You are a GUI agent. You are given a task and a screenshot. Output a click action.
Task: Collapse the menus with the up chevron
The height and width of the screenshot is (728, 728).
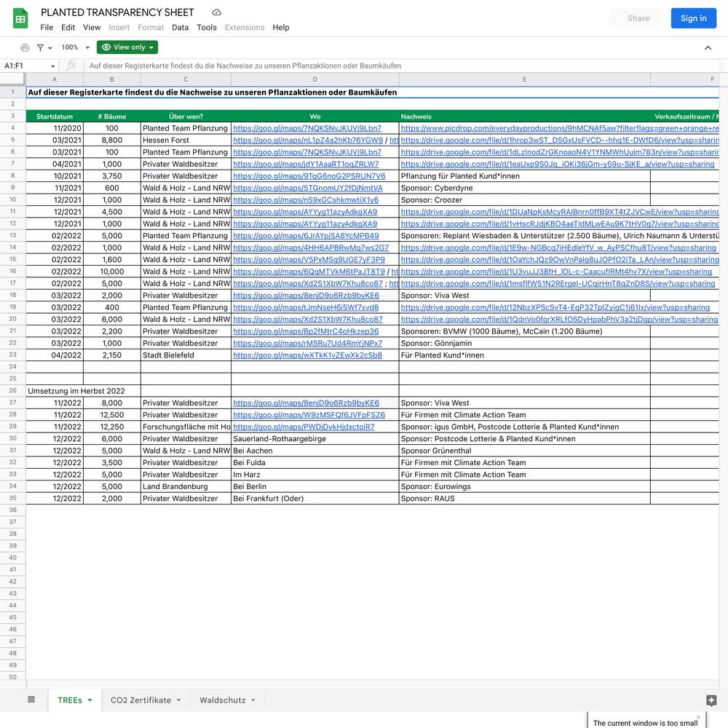[x=708, y=47]
